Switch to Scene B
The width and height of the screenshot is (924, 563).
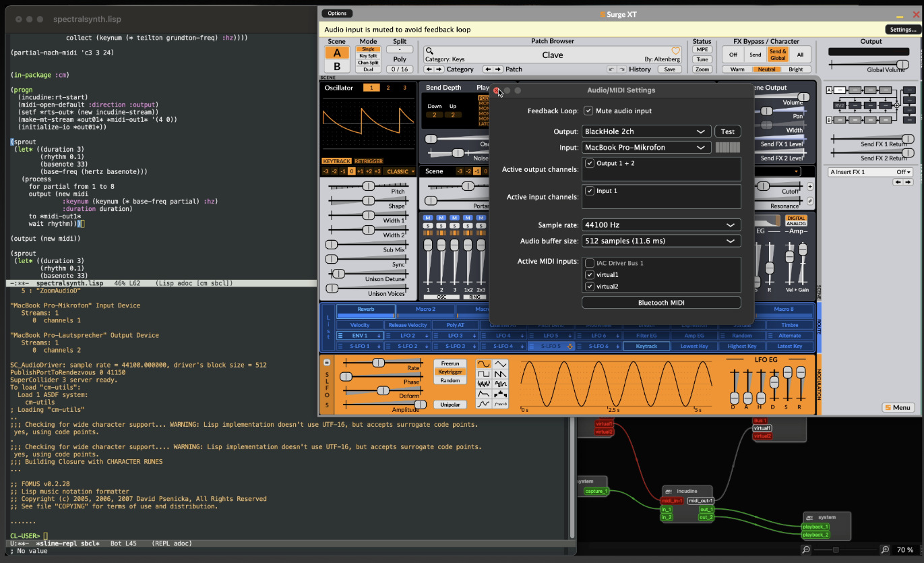coord(337,67)
